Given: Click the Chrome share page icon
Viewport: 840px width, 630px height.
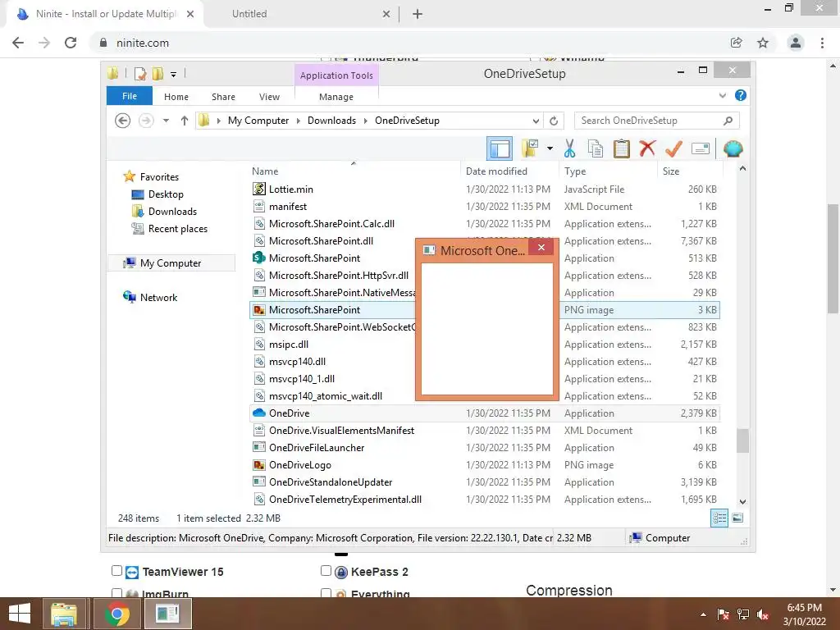Looking at the screenshot, I should [x=737, y=43].
